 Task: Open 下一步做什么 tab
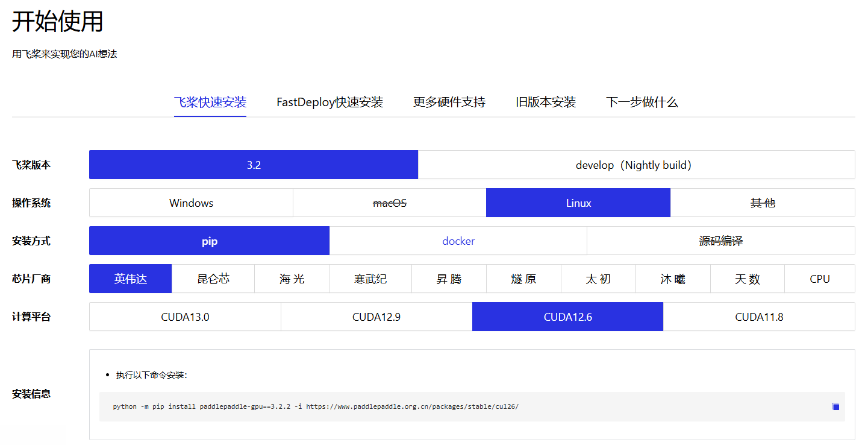[x=642, y=102]
